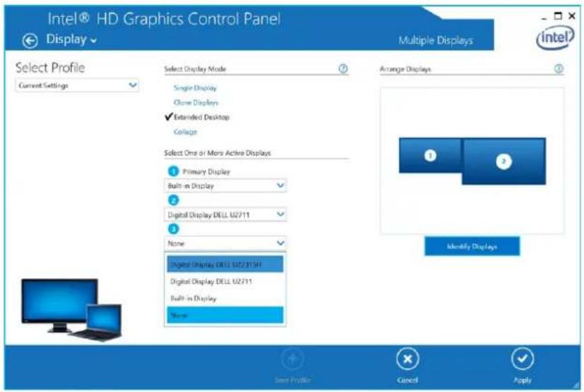
Task: Click the Identify Displays button
Action: [472, 246]
